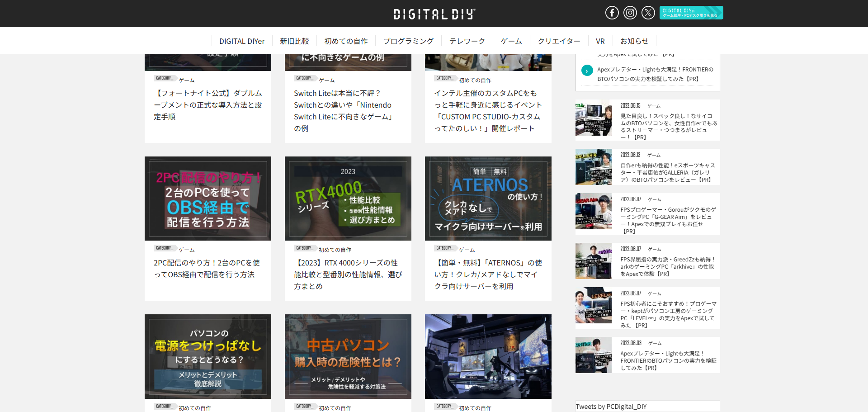Image resolution: width=868 pixels, height=412 pixels.
Task: Open the 新旧比較 menu item
Action: pyautogui.click(x=294, y=41)
